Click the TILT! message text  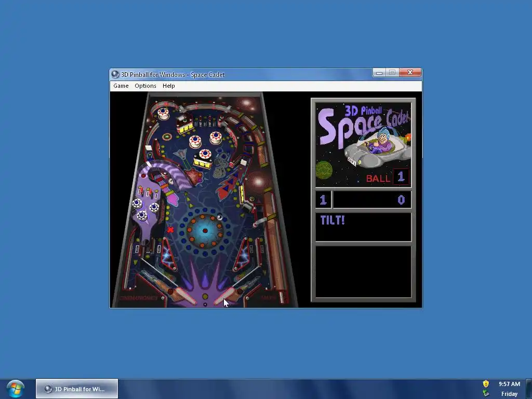(x=332, y=220)
